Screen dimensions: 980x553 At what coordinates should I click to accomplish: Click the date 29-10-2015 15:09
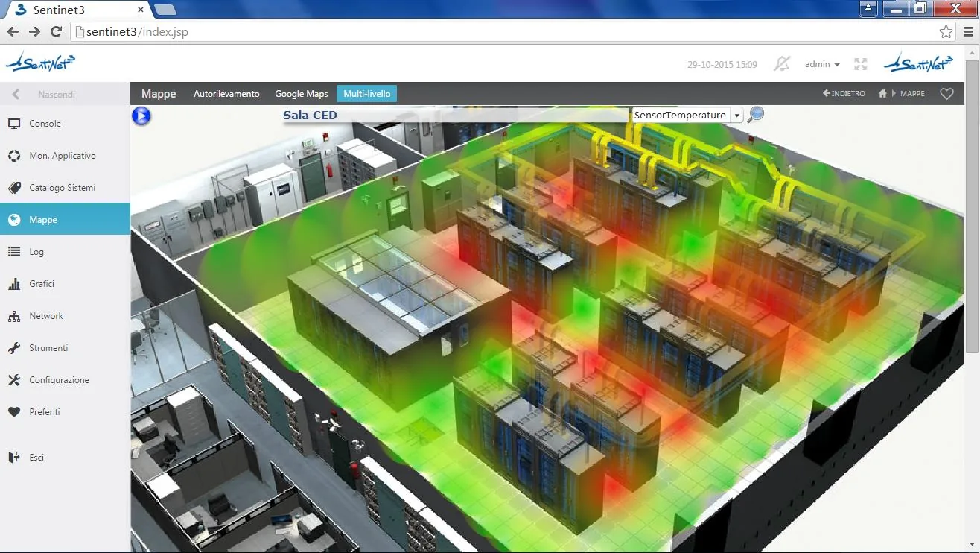[x=722, y=65]
